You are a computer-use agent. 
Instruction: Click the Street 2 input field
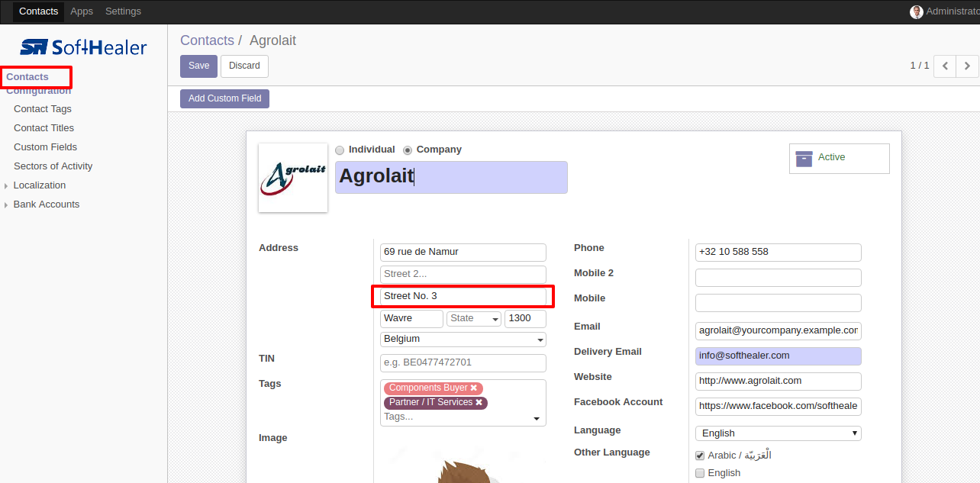coord(463,275)
